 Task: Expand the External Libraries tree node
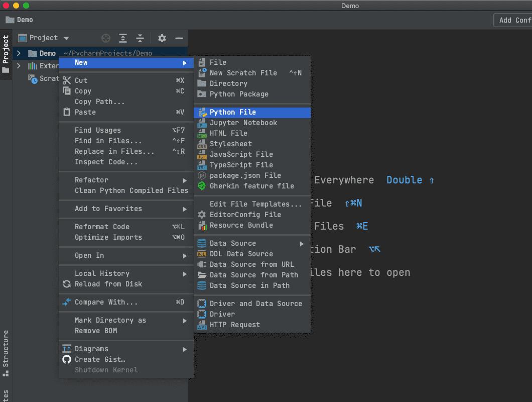[19, 66]
